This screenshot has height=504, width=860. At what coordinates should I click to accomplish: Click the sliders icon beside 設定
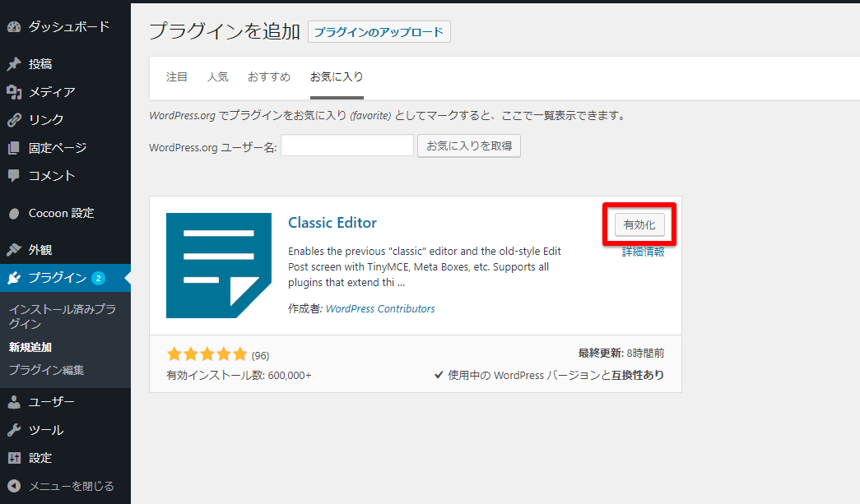(x=14, y=458)
